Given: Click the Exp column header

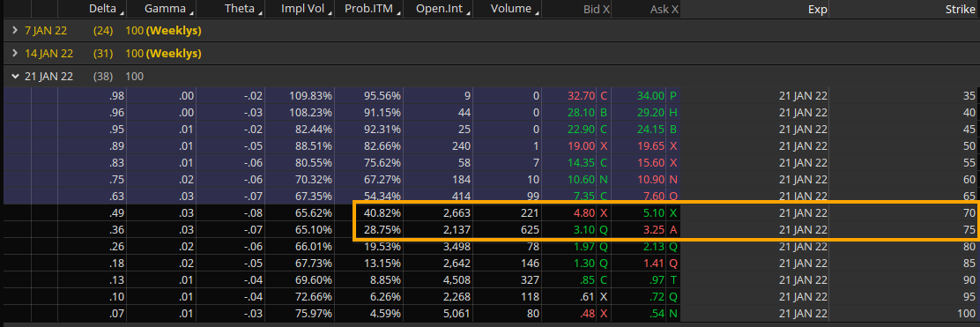Looking at the screenshot, I should click(x=818, y=9).
